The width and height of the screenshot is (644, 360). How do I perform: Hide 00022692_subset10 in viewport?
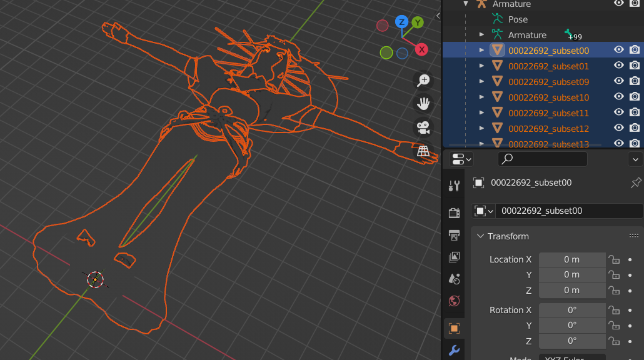pyautogui.click(x=618, y=96)
